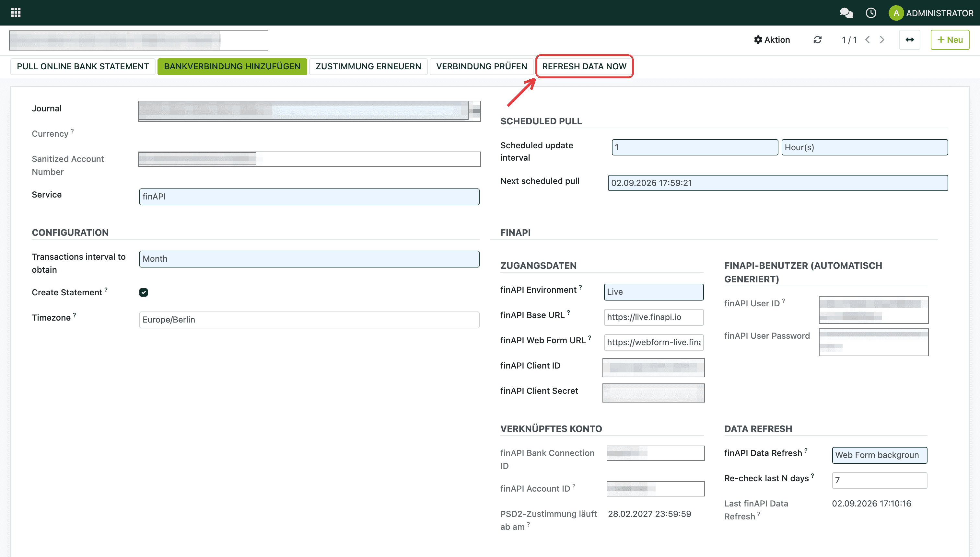Viewport: 980px width, 557px height.
Task: Edit the finAPI Web Form URL field
Action: pyautogui.click(x=654, y=342)
